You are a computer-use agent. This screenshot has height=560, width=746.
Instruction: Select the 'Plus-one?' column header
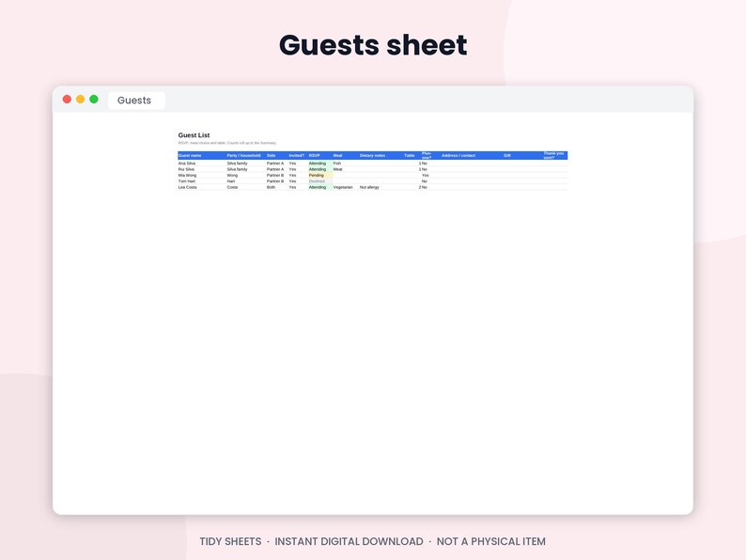coord(427,156)
